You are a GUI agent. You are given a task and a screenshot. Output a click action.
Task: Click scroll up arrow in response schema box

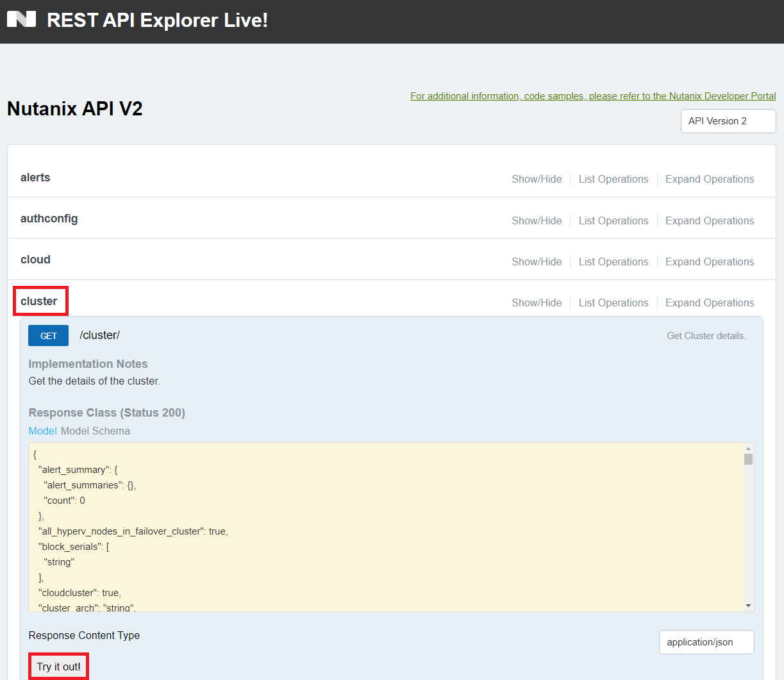click(748, 449)
